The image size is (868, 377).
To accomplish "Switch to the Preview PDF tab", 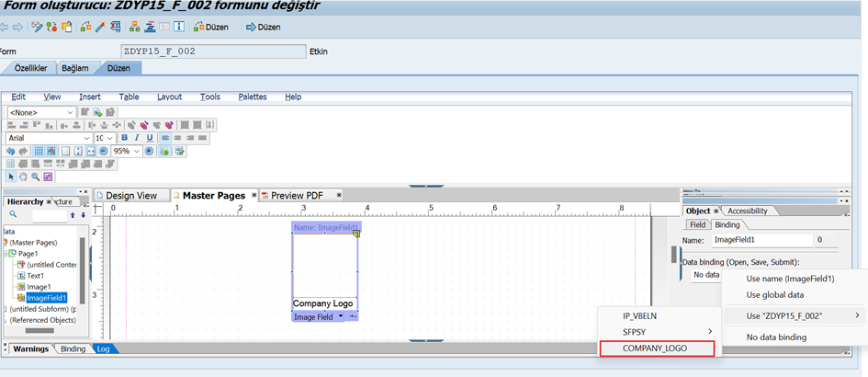I will pyautogui.click(x=297, y=195).
